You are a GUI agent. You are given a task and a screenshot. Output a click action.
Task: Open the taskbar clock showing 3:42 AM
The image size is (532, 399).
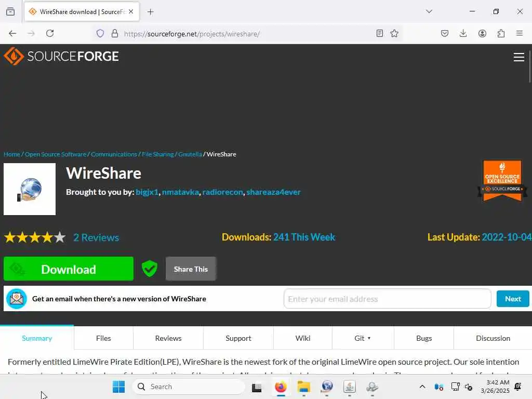(495, 387)
